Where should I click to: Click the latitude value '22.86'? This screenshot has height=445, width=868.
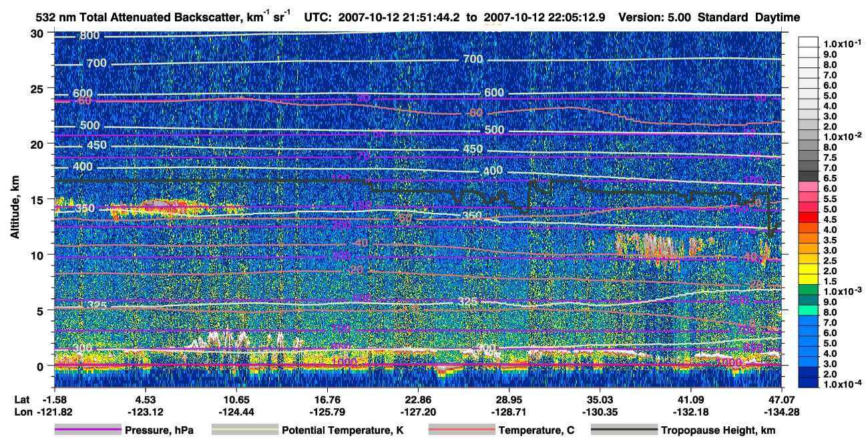click(417, 399)
